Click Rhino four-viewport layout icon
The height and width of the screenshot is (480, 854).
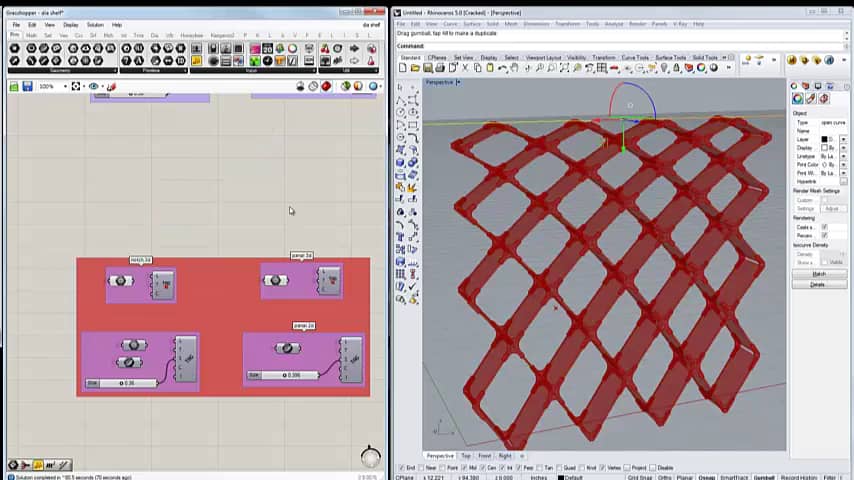click(x=602, y=68)
